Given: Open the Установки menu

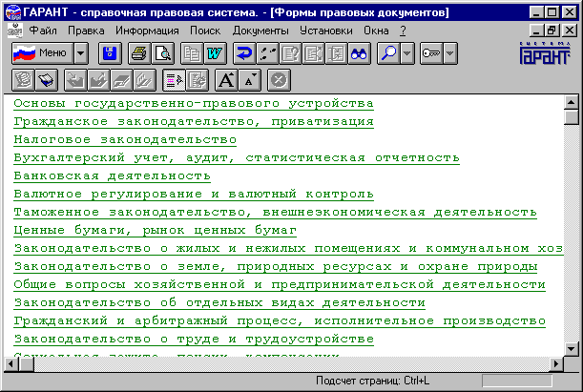Looking at the screenshot, I should point(326,31).
